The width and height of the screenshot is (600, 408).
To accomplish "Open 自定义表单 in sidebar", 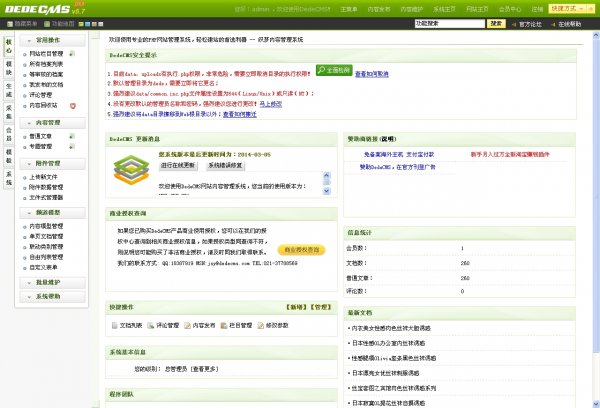I will 43,267.
